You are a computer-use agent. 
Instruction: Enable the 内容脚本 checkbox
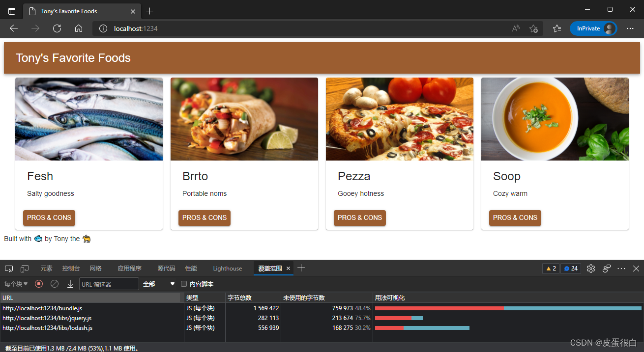pyautogui.click(x=184, y=284)
